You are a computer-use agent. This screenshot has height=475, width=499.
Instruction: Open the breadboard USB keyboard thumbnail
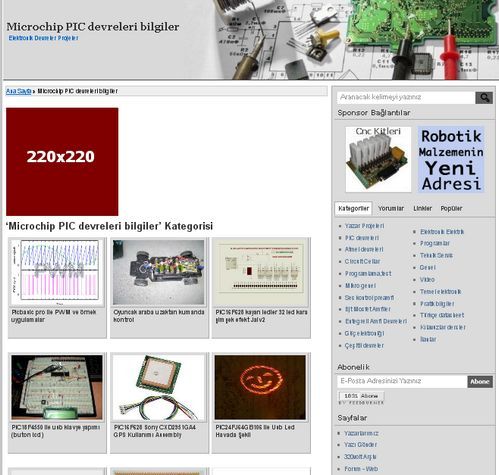pyautogui.click(x=57, y=387)
